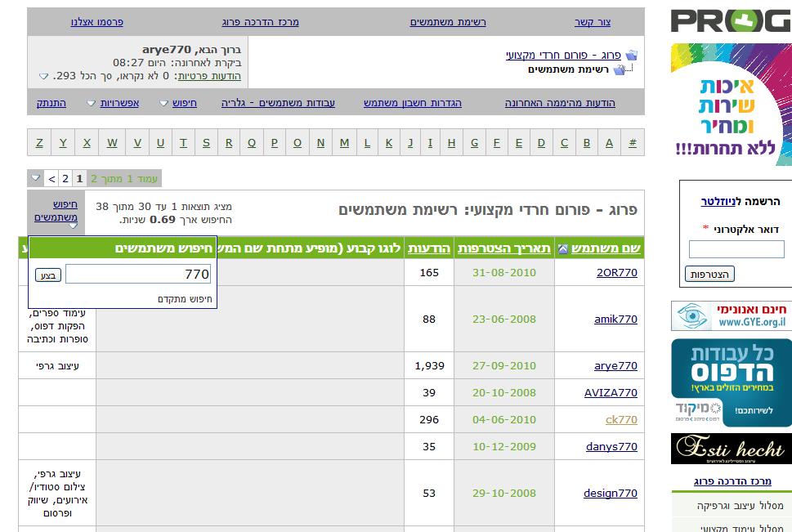This screenshot has width=792, height=532.
Task: Filter users by # symbol
Action: click(633, 143)
